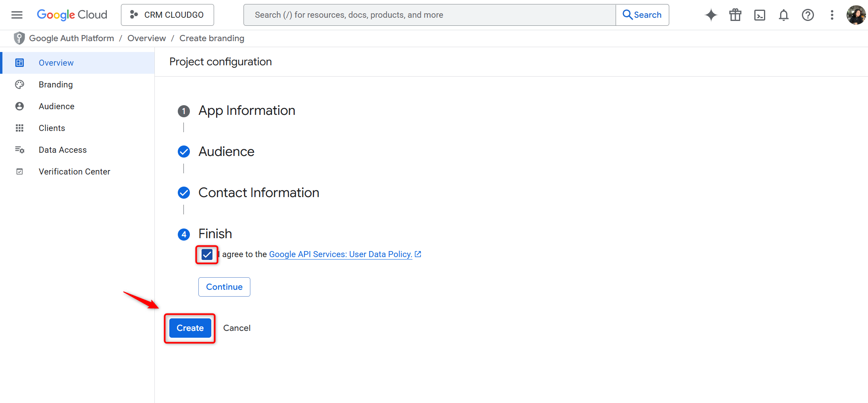Screen dimensions: 868x403
Task: Navigate to Overview in the breadcrumb
Action: (147, 38)
